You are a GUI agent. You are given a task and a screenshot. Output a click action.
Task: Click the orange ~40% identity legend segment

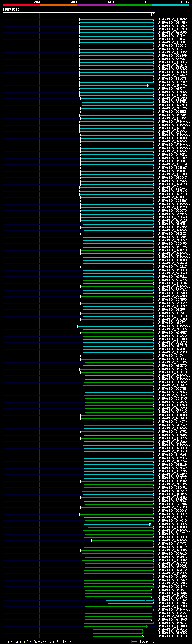(59, 5)
